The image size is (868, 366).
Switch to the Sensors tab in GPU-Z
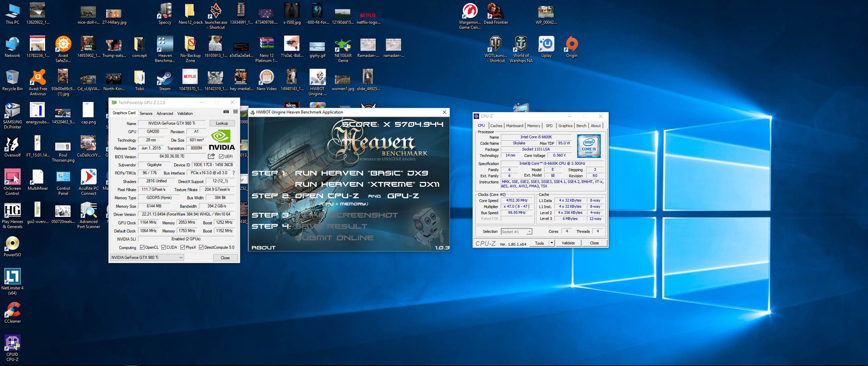tap(146, 113)
